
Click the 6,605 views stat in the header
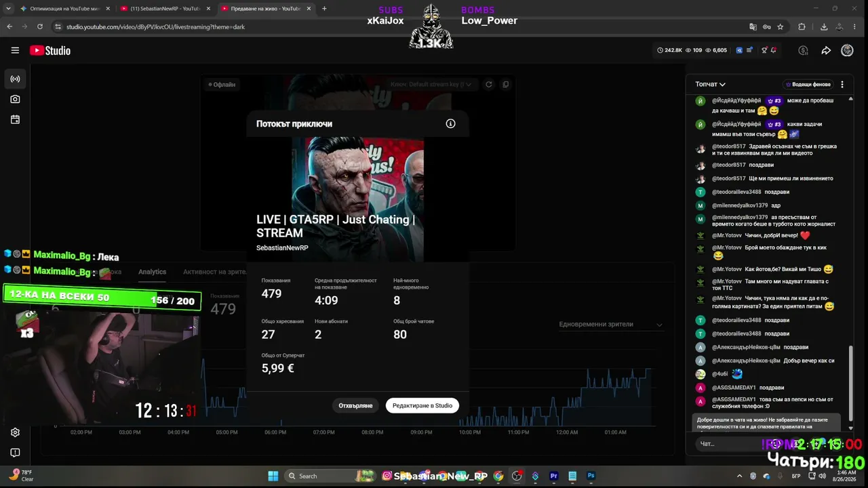point(716,50)
